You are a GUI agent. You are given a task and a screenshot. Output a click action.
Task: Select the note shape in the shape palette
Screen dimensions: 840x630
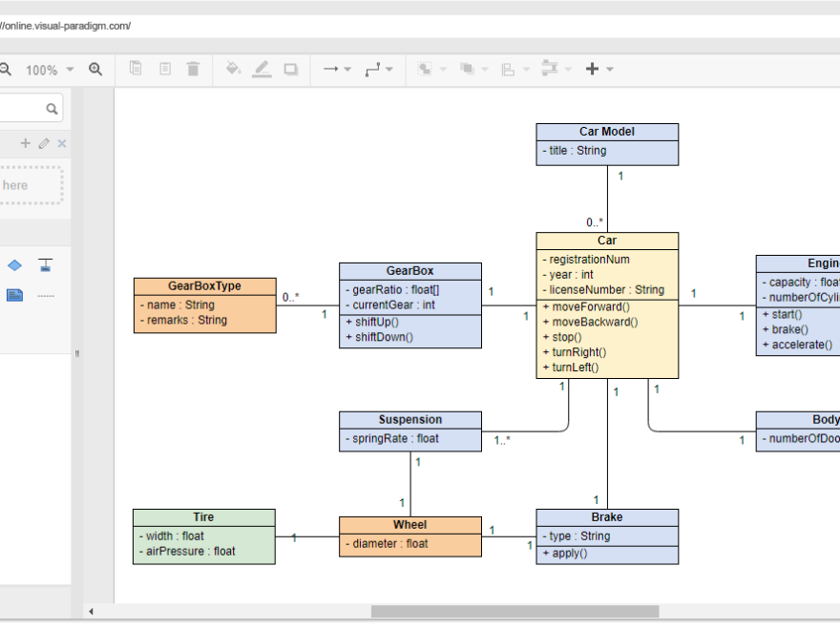[14, 295]
